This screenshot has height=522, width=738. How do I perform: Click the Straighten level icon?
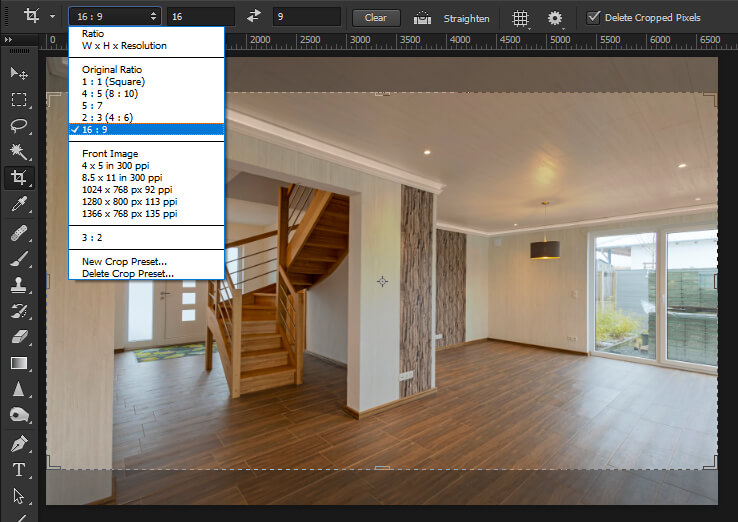click(423, 18)
